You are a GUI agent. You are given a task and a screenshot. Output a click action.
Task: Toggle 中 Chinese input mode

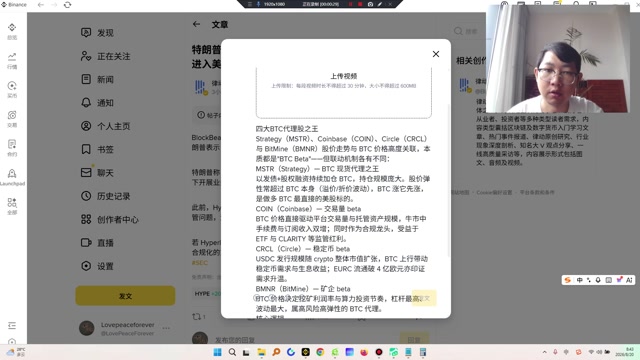579,280
